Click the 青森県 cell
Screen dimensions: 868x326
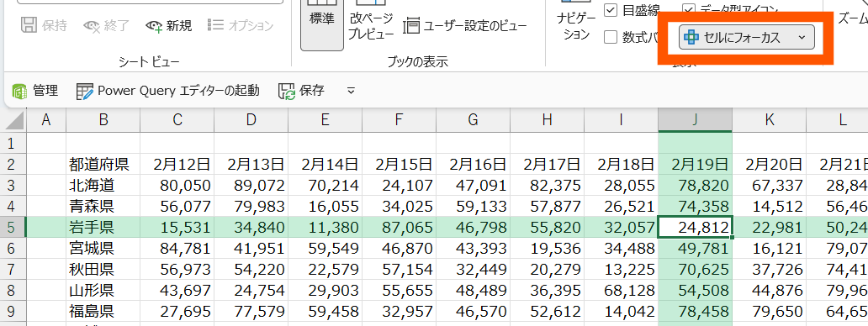coord(103,206)
